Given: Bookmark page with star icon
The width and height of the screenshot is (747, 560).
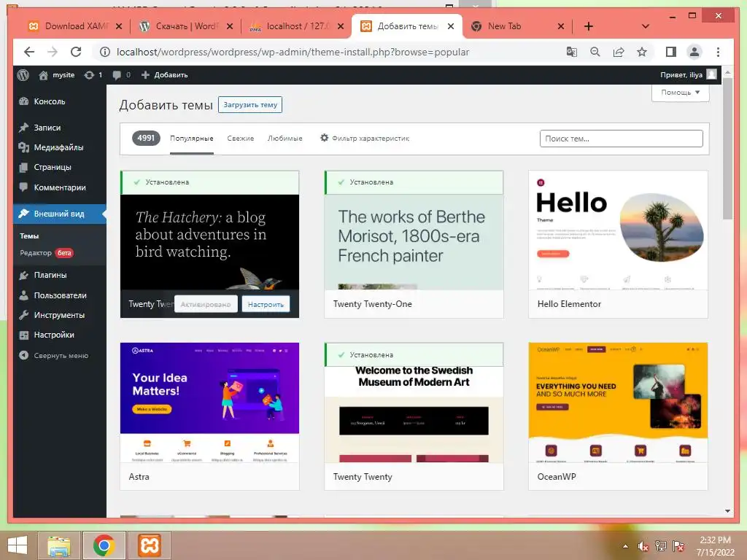Looking at the screenshot, I should click(x=642, y=52).
